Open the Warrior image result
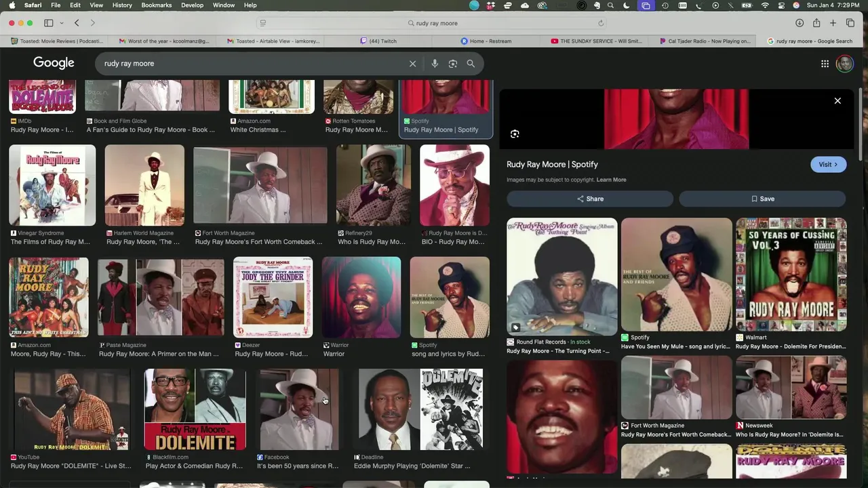 click(361, 297)
